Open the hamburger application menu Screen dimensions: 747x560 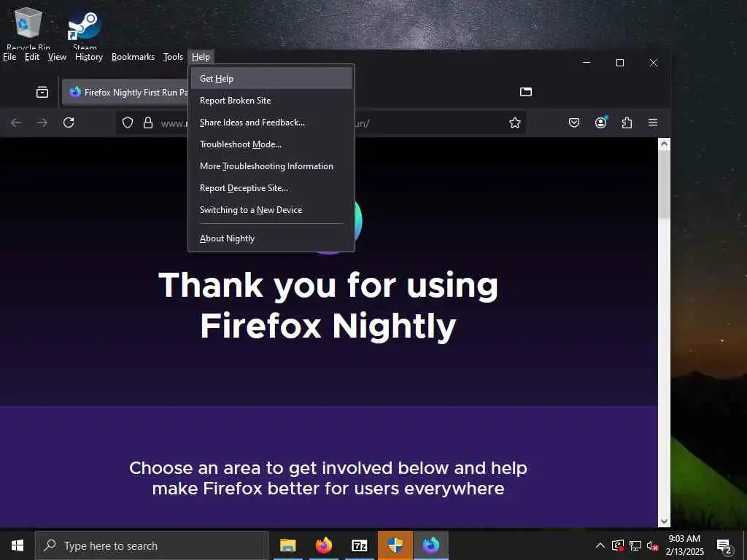pyautogui.click(x=653, y=122)
